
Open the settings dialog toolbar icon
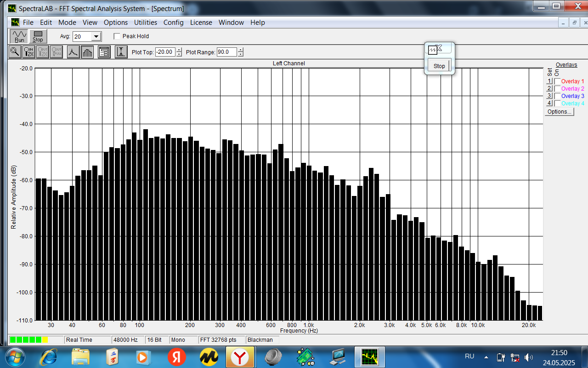(104, 52)
